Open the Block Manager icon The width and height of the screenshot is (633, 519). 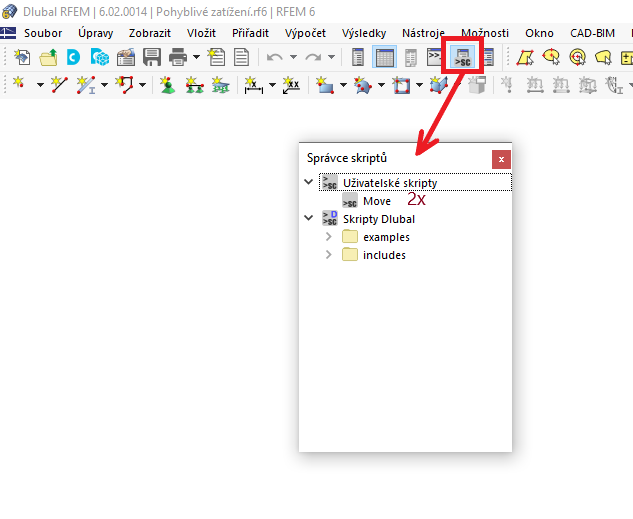pyautogui.click(x=100, y=57)
